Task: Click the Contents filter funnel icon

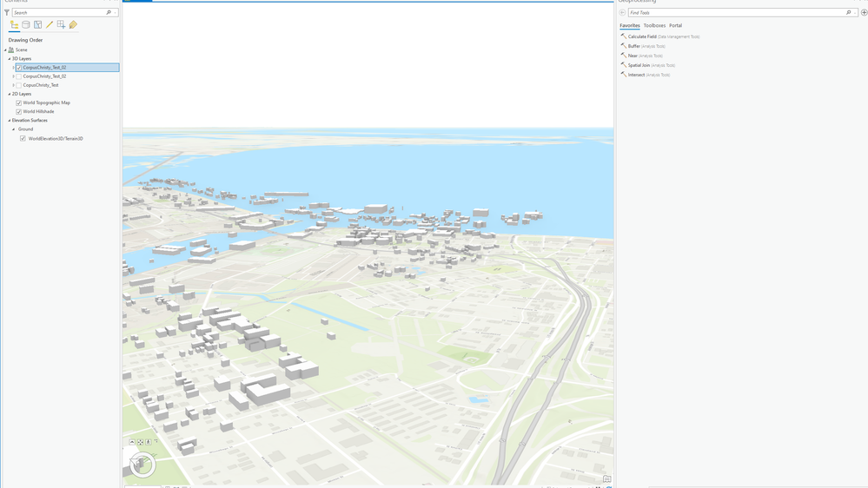Action: pos(7,12)
